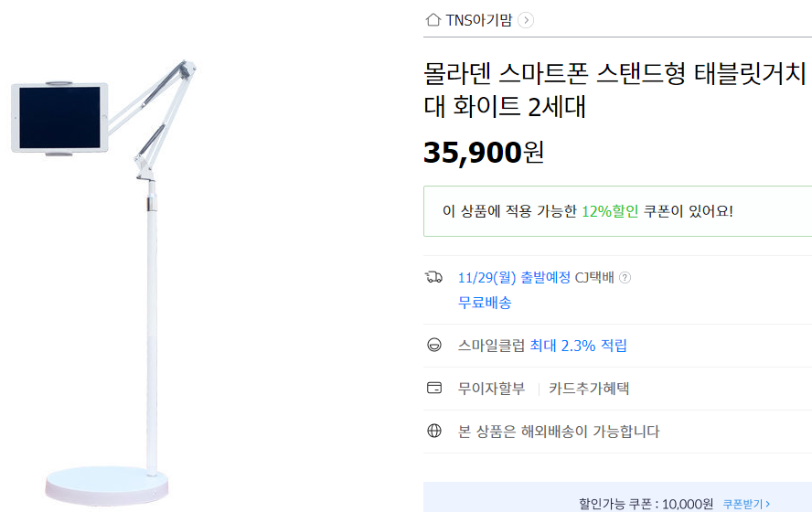The image size is (812, 512).
Task: Open the CJ택배 help question mark
Action: (x=625, y=277)
